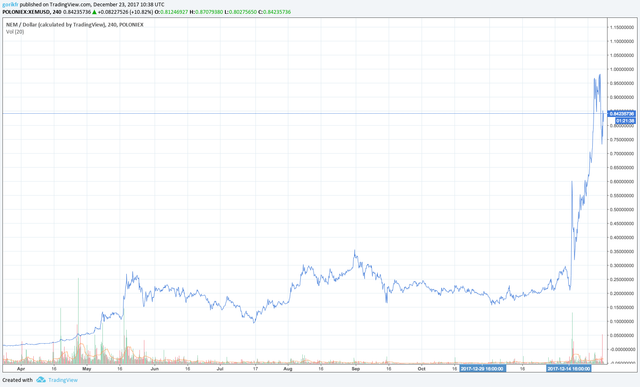The image size is (640, 387).
Task: Click the Apr label on the time axis
Action: click(21, 369)
